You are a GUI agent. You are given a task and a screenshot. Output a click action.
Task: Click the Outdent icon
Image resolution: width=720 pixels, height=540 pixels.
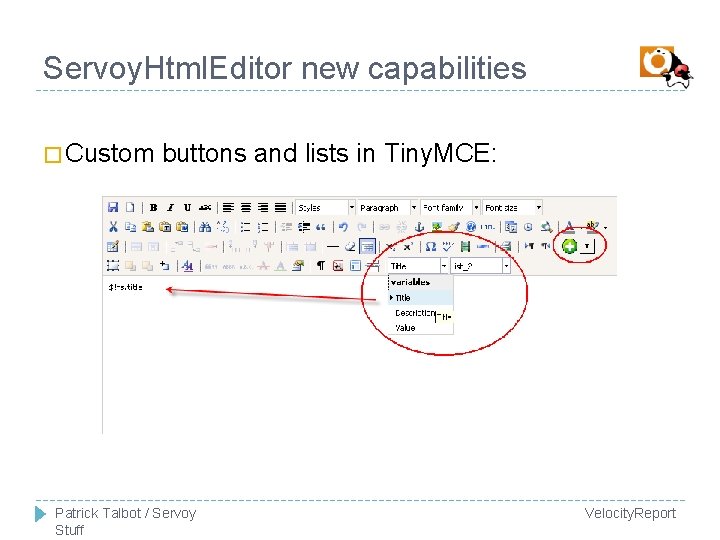click(x=287, y=227)
